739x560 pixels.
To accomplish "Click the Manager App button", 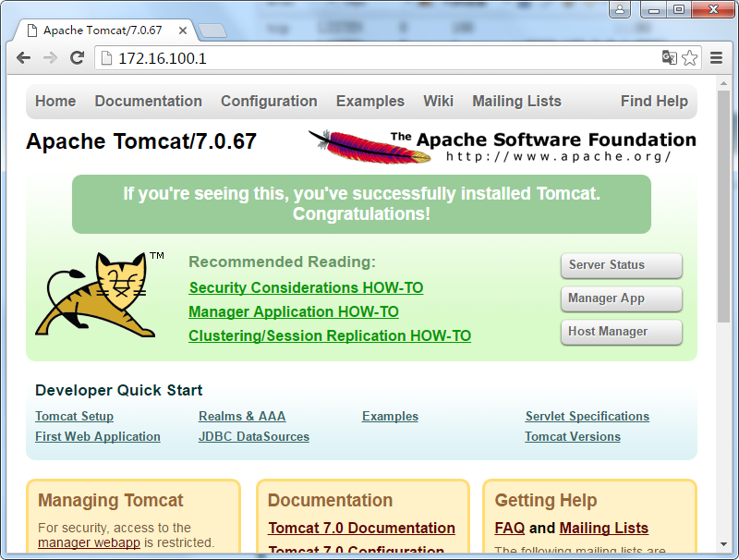I will [621, 298].
